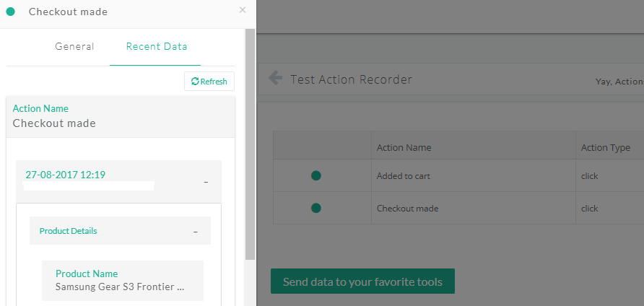Click the Action Name column header

coord(404,147)
